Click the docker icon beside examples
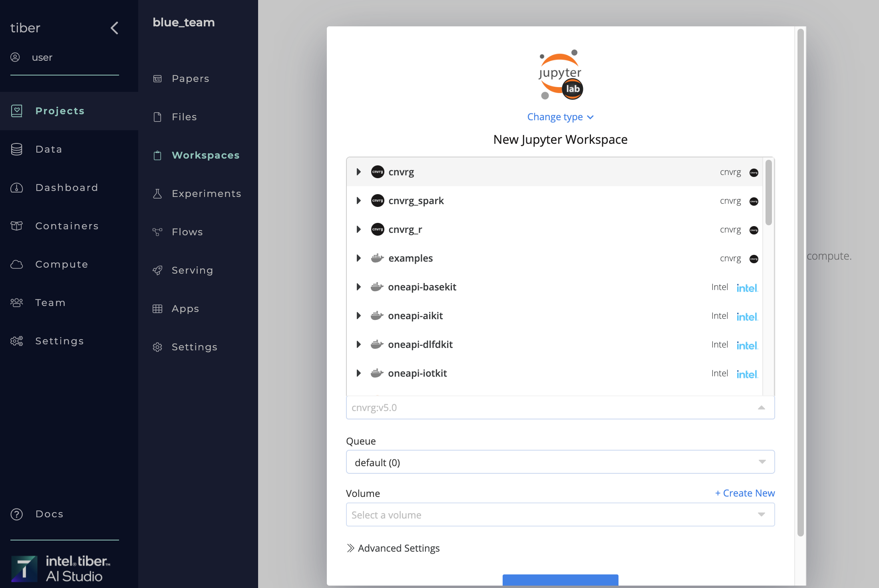This screenshot has width=879, height=588. (x=378, y=258)
